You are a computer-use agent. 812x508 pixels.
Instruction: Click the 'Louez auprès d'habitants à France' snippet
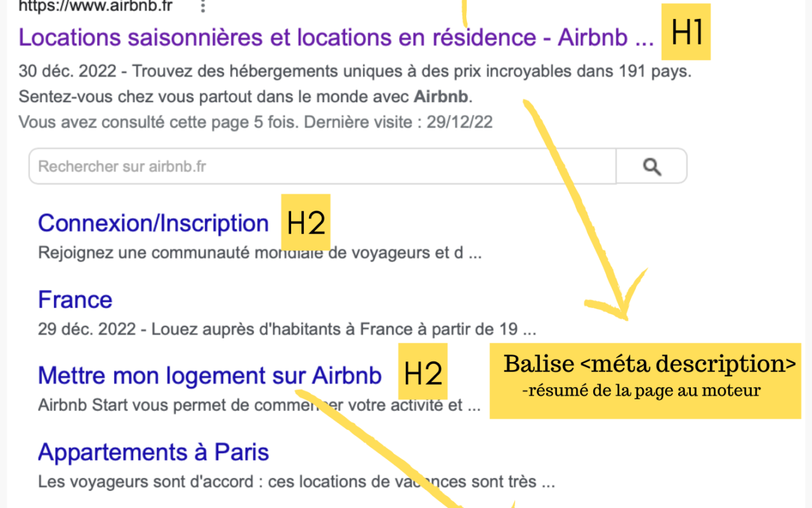287,330
